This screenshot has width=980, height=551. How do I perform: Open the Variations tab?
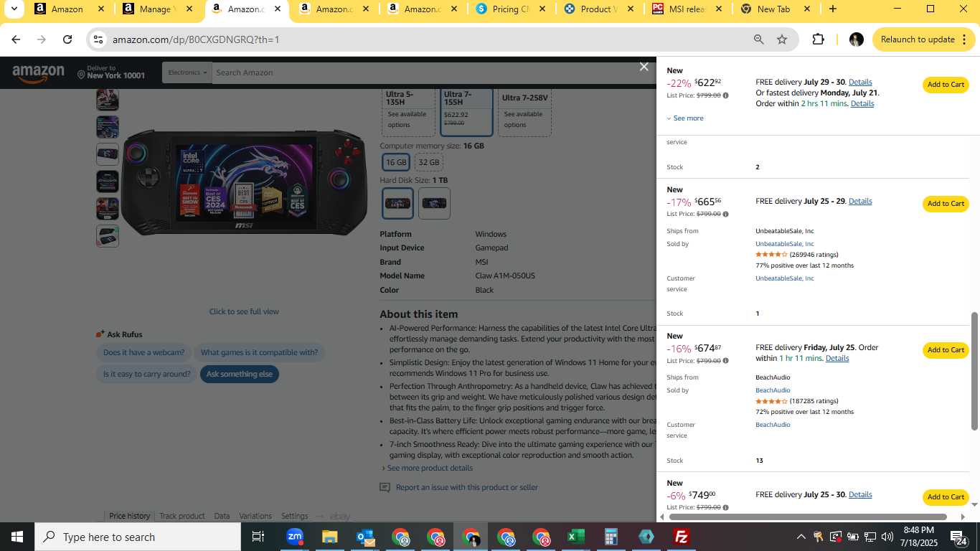[x=255, y=516]
